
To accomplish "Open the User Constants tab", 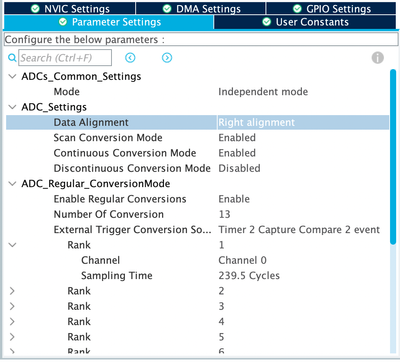I will coord(306,22).
